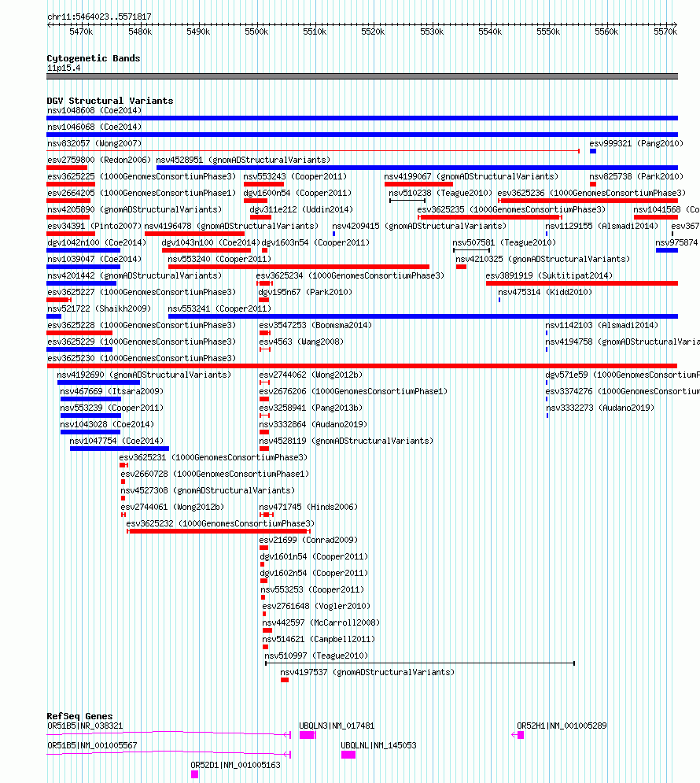Open nsv4196478 (gnomADStructuralVariants) label
Image resolution: width=700 pixels, height=783 pixels.
(x=231, y=226)
